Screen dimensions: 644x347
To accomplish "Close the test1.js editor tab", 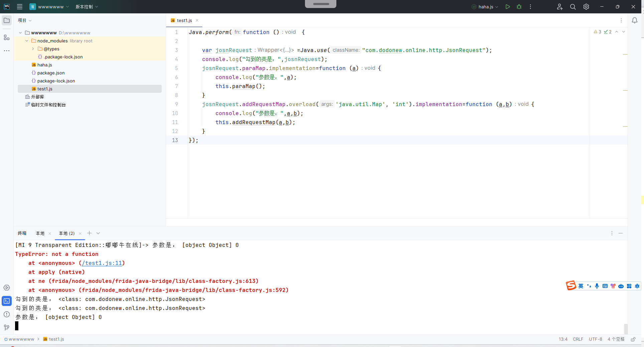I will point(197,20).
